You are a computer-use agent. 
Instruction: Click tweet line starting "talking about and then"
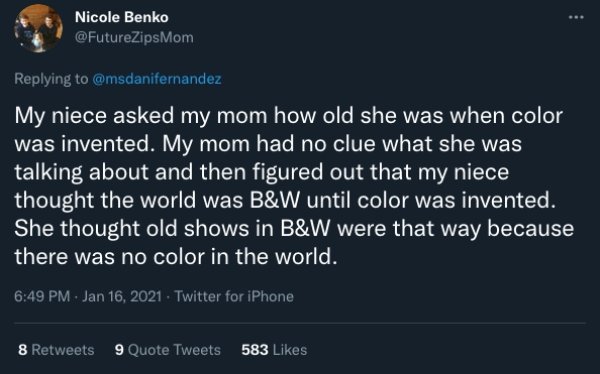(x=262, y=172)
